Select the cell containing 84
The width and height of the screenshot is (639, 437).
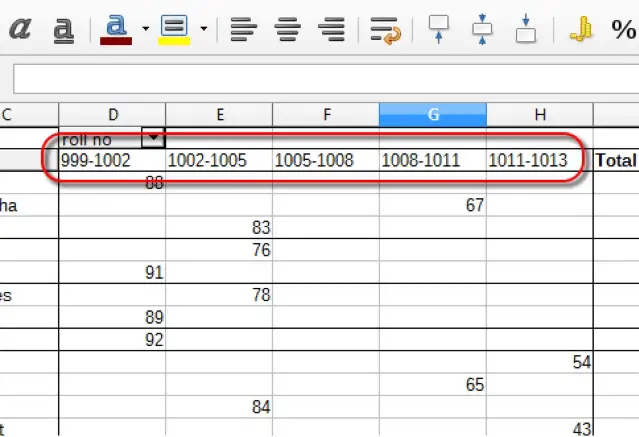coord(219,407)
